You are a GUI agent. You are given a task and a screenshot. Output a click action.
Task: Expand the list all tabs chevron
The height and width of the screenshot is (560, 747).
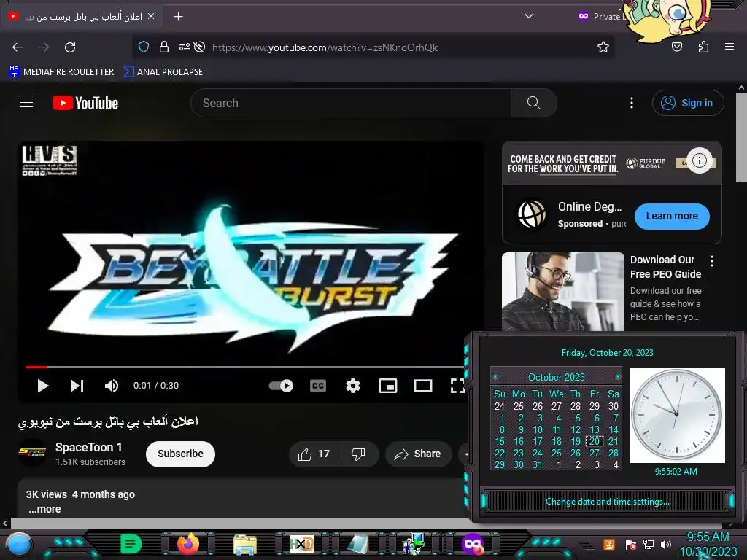[x=528, y=16]
